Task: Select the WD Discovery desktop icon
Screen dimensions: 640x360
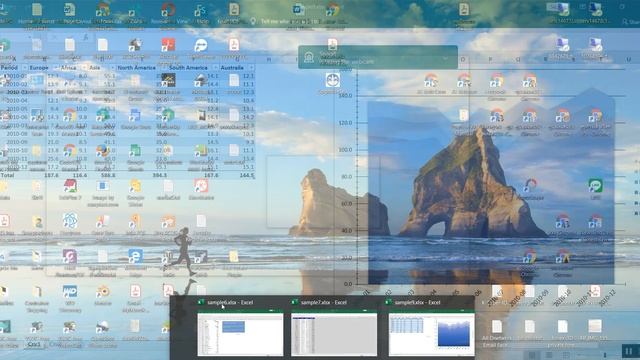Action: [70, 298]
